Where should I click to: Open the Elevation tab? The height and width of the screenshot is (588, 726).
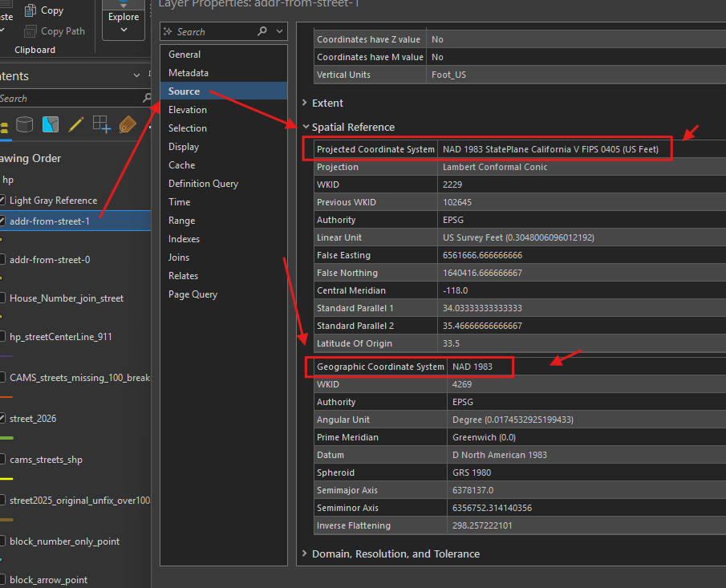224,110
